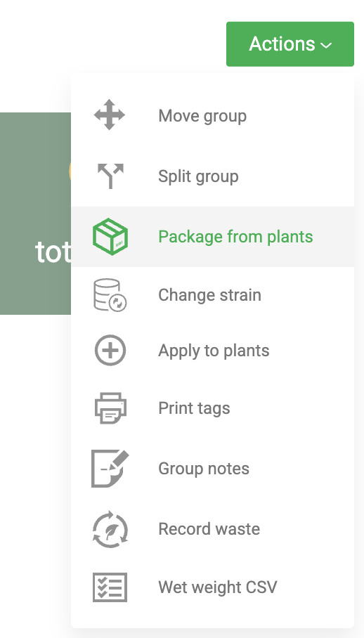Click the database Change strain icon

pyautogui.click(x=110, y=295)
